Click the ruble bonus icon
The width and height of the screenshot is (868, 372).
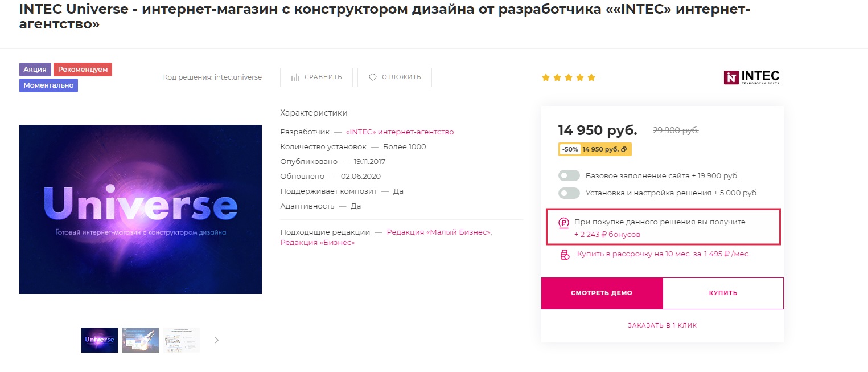click(x=563, y=223)
